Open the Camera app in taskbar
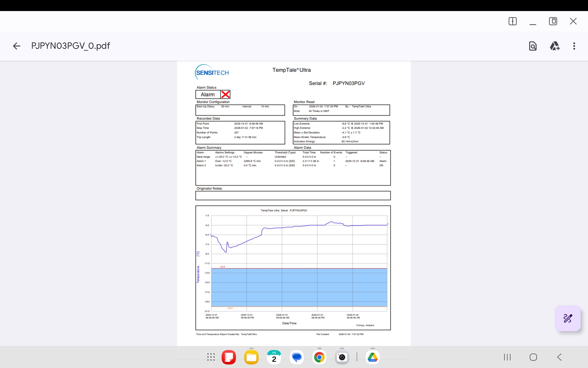 [342, 357]
